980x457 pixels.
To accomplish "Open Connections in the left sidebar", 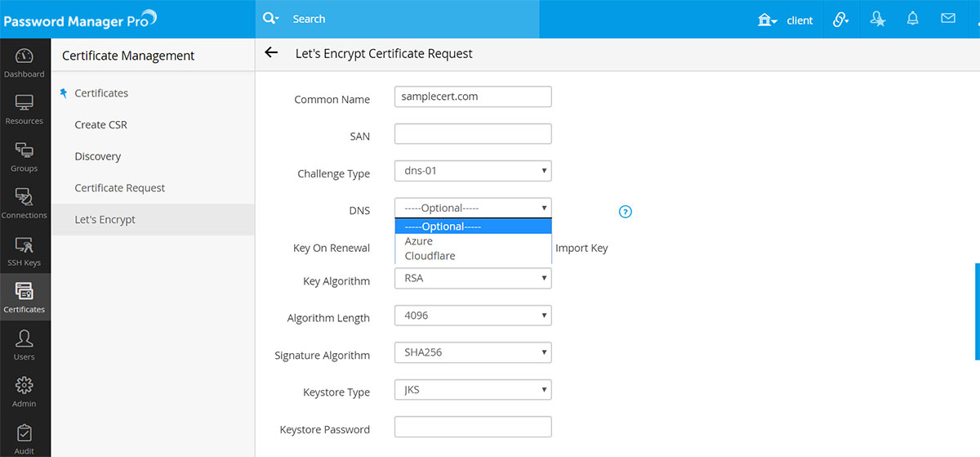I will 24,204.
